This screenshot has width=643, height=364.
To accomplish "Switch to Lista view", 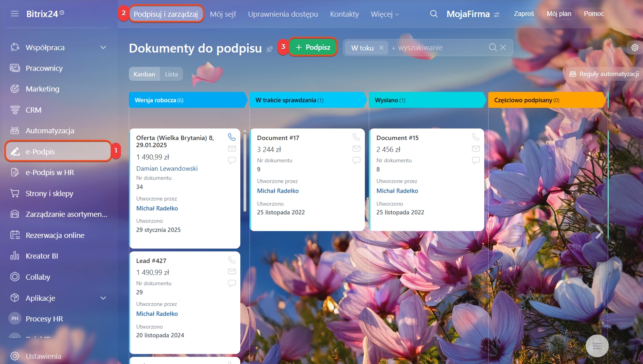I will [x=171, y=74].
